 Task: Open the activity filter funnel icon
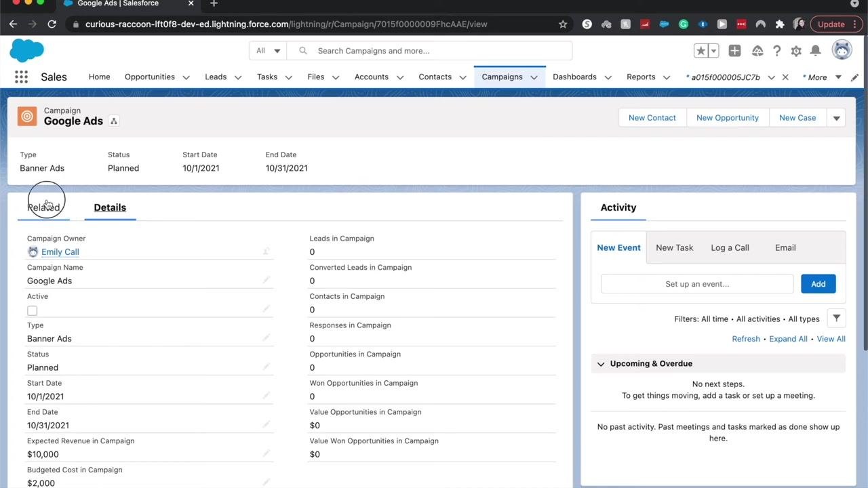tap(836, 319)
